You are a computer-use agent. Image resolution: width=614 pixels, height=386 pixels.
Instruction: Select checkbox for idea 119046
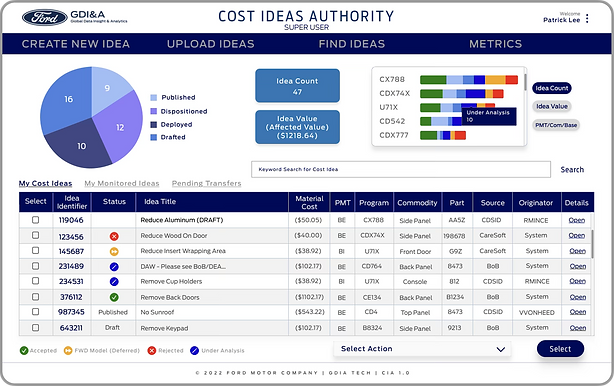point(36,220)
